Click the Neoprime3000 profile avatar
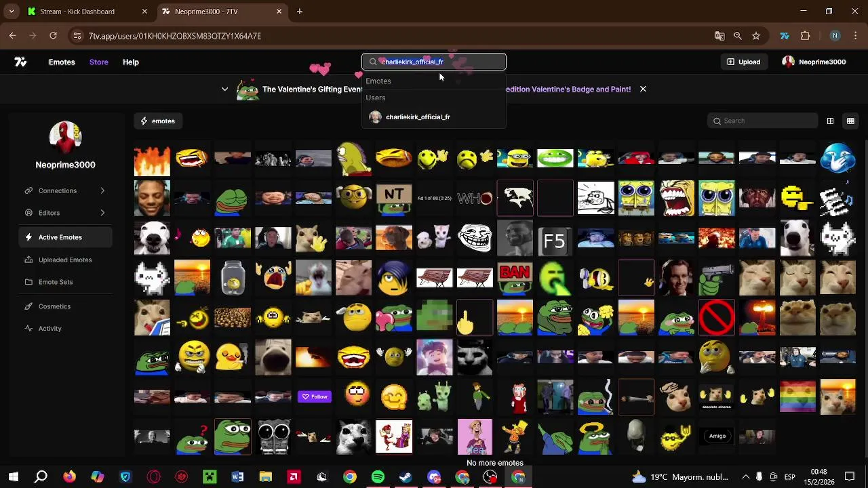This screenshot has width=868, height=488. (x=65, y=138)
